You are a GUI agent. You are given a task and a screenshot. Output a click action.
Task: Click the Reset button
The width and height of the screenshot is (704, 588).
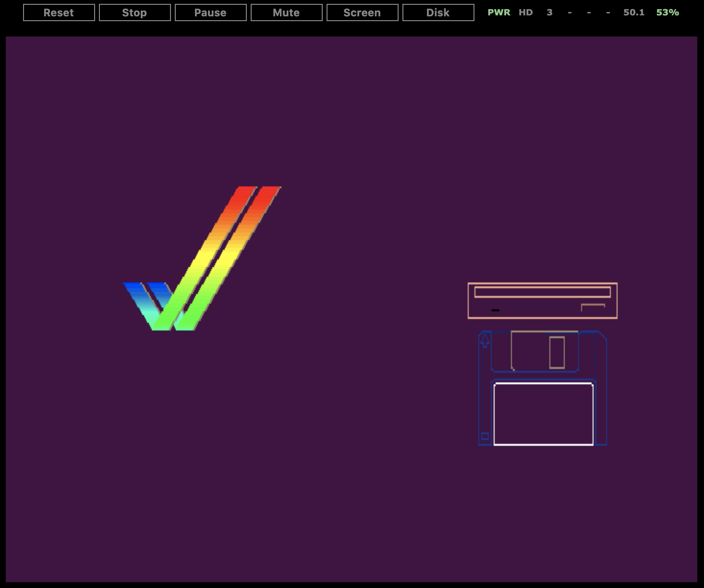pos(59,12)
